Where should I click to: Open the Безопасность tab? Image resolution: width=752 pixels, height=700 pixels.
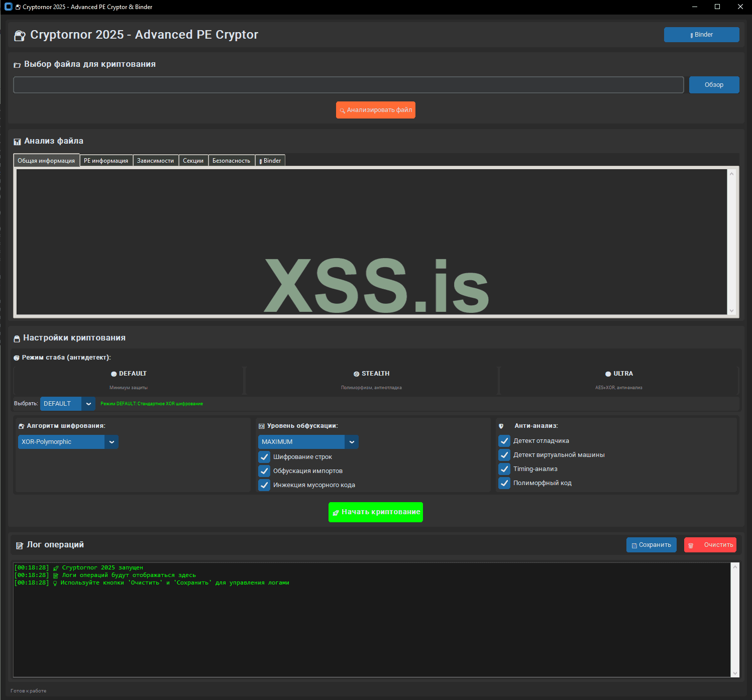[x=231, y=161]
